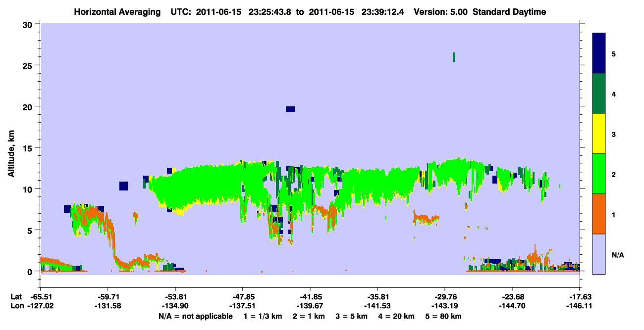This screenshot has width=644, height=330.
Task: Click the legend entry '4 = 20 km'
Action: 397,316
